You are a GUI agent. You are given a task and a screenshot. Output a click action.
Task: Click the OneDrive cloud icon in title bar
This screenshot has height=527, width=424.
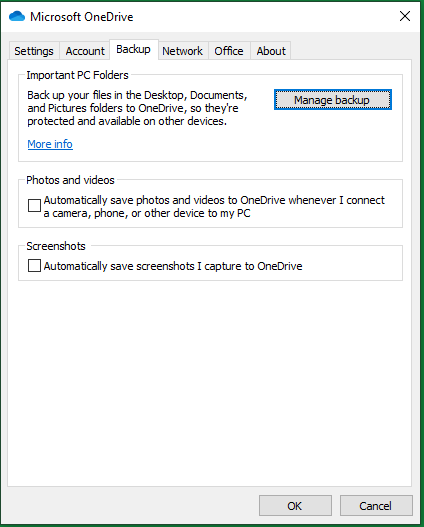click(17, 16)
